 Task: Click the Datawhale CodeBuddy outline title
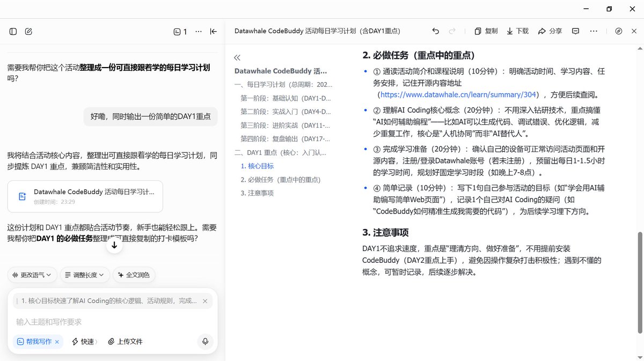[x=281, y=71]
